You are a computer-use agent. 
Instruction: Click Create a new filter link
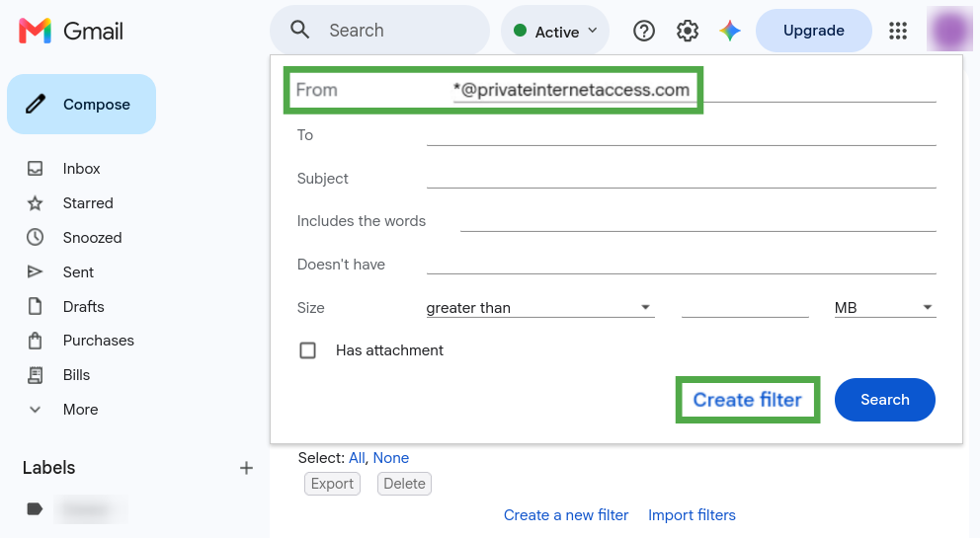click(x=566, y=515)
